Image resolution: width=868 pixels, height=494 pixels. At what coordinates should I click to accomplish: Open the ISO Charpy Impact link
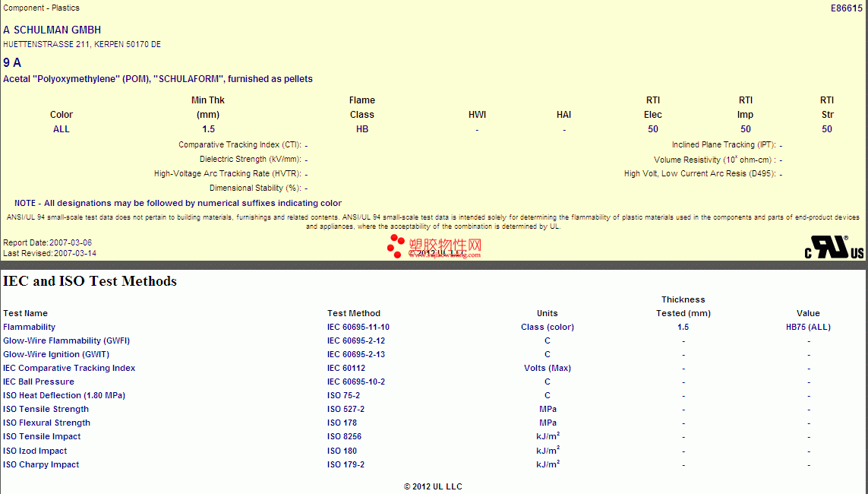[x=41, y=464]
